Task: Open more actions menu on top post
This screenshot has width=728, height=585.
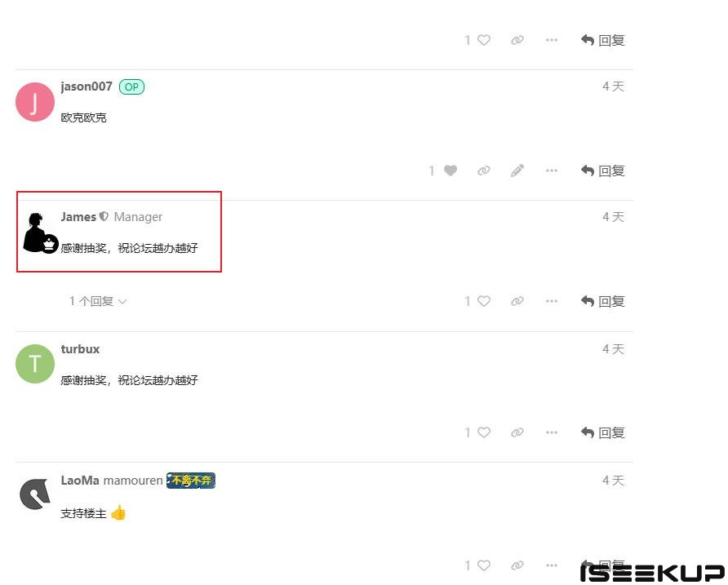Action: coord(552,41)
